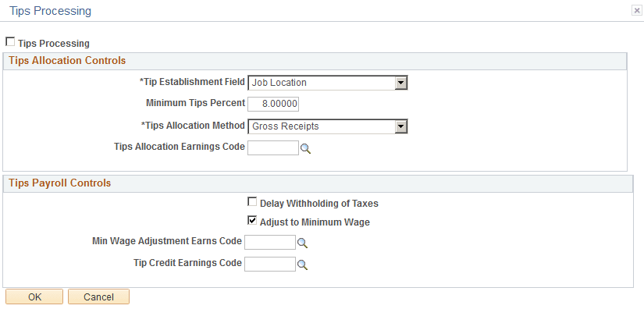Open the Tips Allocation Method dropdown
Screen dimensions: 644x309
328,126
